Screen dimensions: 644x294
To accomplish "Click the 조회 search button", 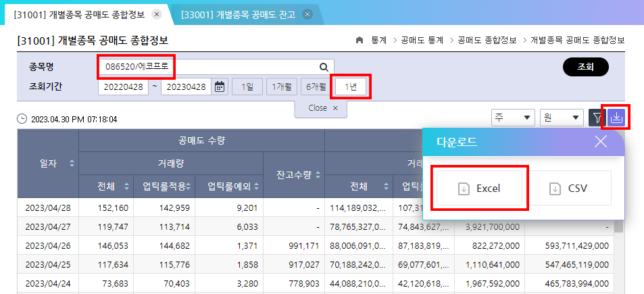I will [586, 67].
